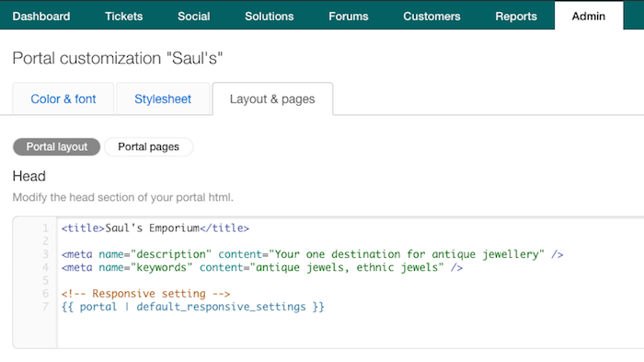
Task: Click the Head section heading
Action: pyautogui.click(x=29, y=176)
